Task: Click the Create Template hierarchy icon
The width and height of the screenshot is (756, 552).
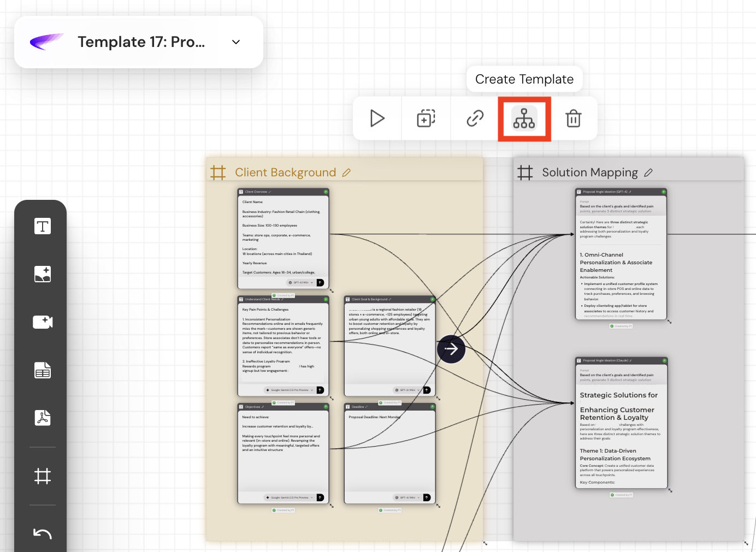Action: (x=524, y=118)
